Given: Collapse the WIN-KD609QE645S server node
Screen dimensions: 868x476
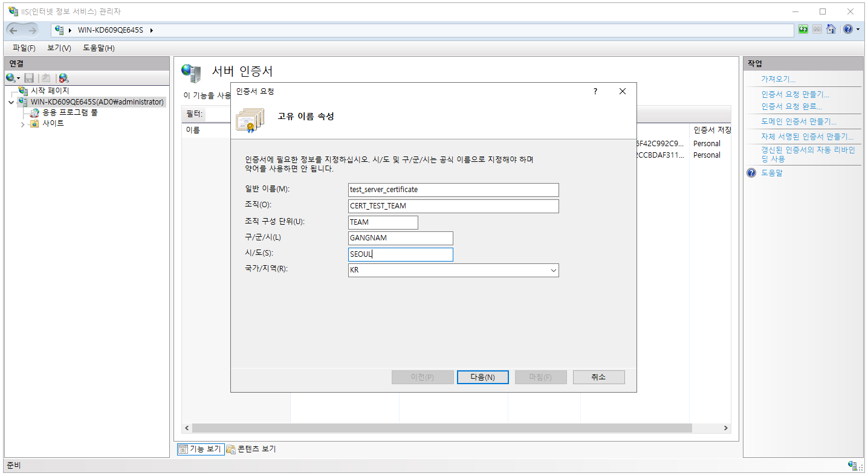Looking at the screenshot, I should click(11, 102).
